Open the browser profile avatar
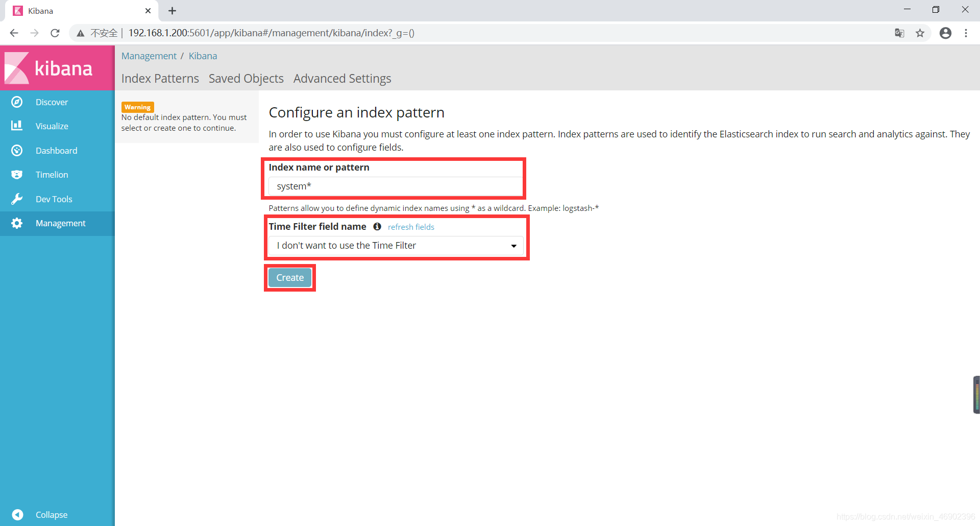Screen dimensions: 980x526 click(x=945, y=33)
